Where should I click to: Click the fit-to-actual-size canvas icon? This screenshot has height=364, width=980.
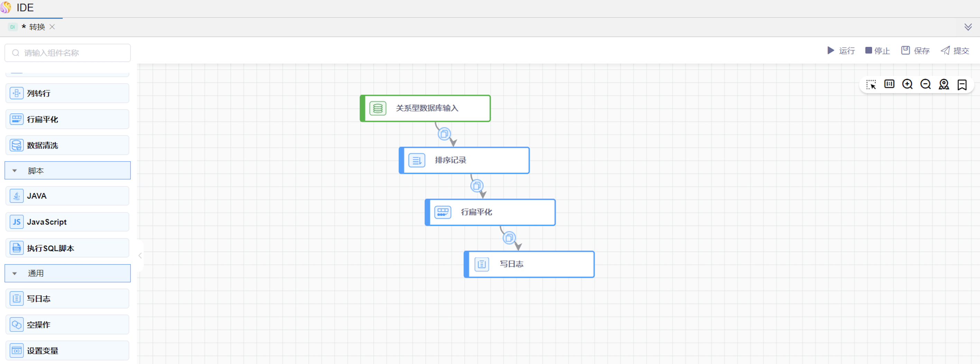pos(889,84)
